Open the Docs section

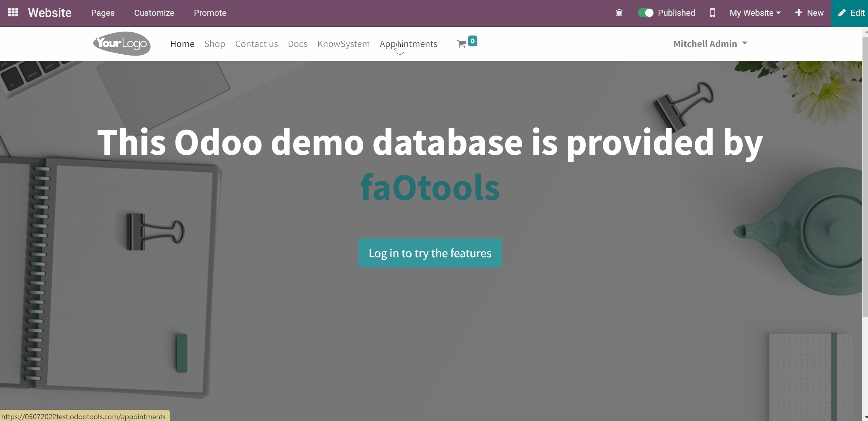(297, 44)
